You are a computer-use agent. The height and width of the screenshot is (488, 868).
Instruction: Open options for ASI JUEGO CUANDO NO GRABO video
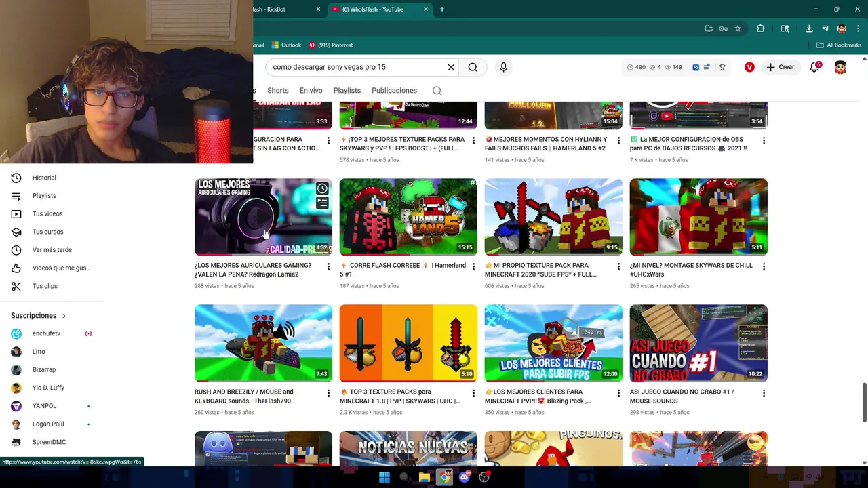coord(764,393)
